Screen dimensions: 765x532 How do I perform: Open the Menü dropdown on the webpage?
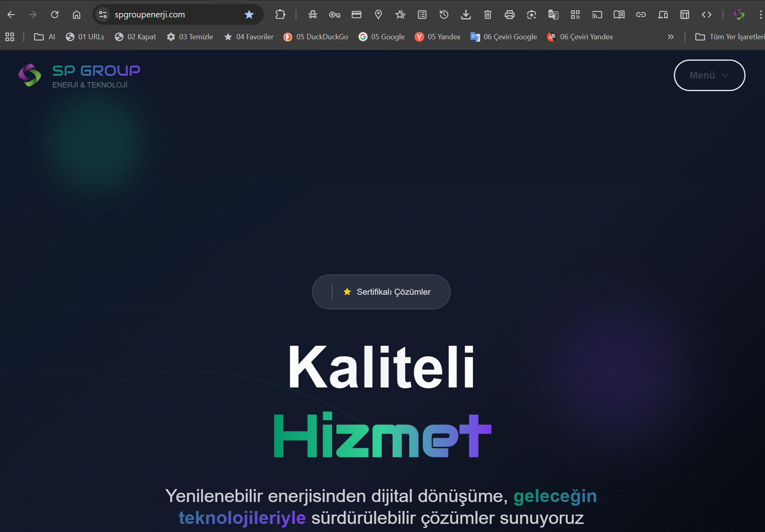709,75
